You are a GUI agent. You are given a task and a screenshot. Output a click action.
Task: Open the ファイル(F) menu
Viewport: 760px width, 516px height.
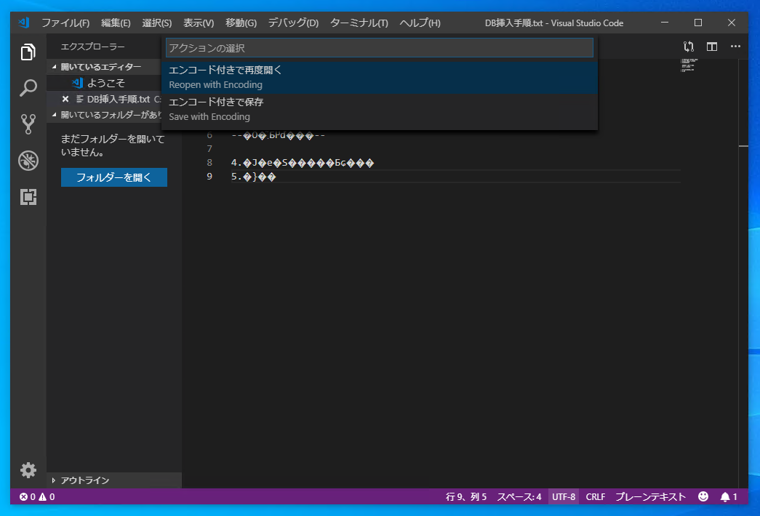click(x=65, y=23)
